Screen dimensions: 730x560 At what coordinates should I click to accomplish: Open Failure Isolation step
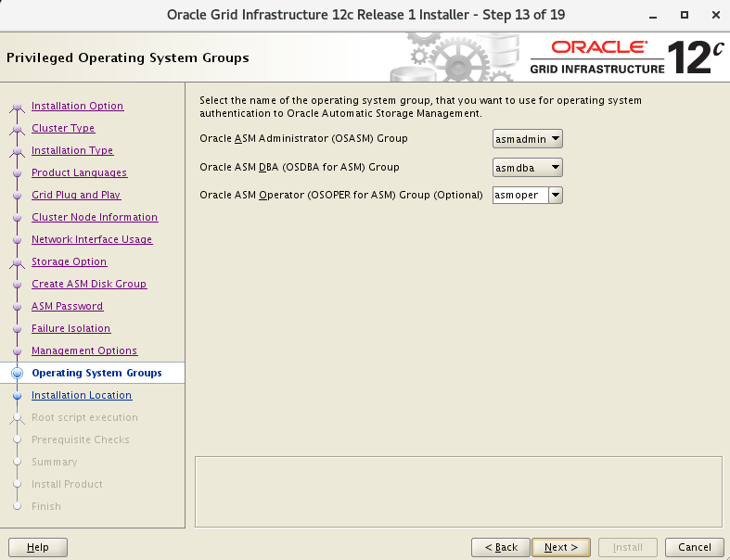(70, 328)
